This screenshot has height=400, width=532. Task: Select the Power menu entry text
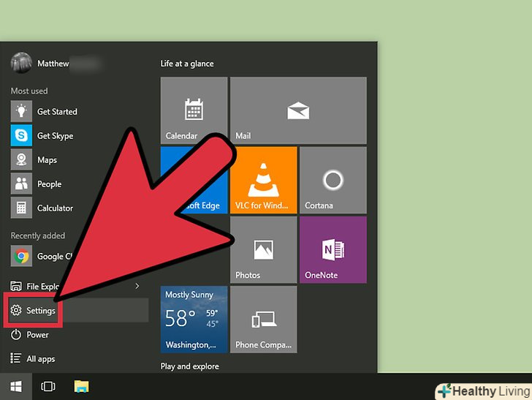point(38,335)
